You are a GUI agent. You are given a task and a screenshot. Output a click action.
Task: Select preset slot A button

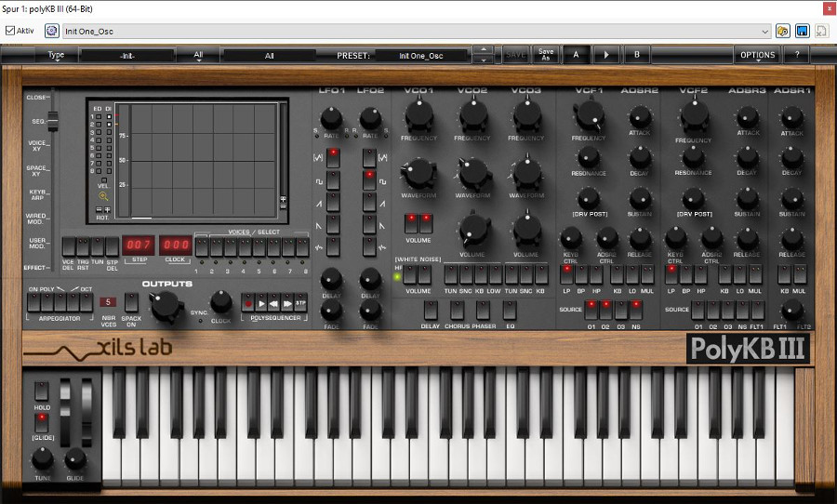tap(576, 55)
